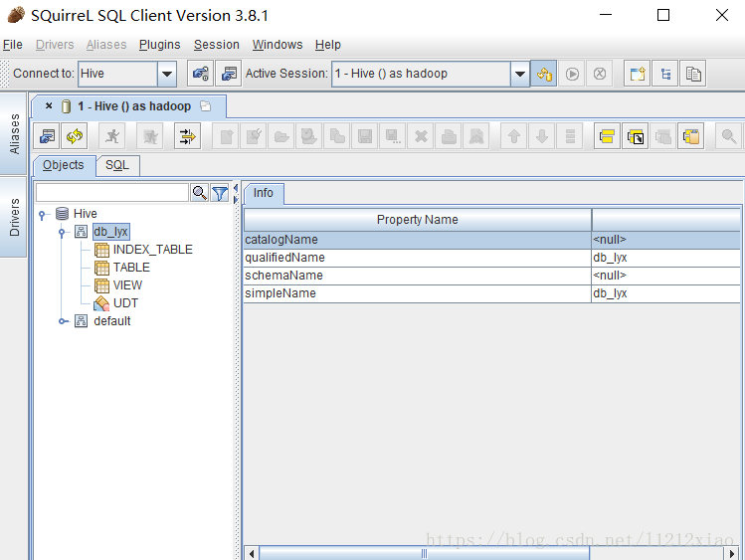Click the first yellow bars window icon
The width and height of the screenshot is (745, 560).
coord(607,137)
